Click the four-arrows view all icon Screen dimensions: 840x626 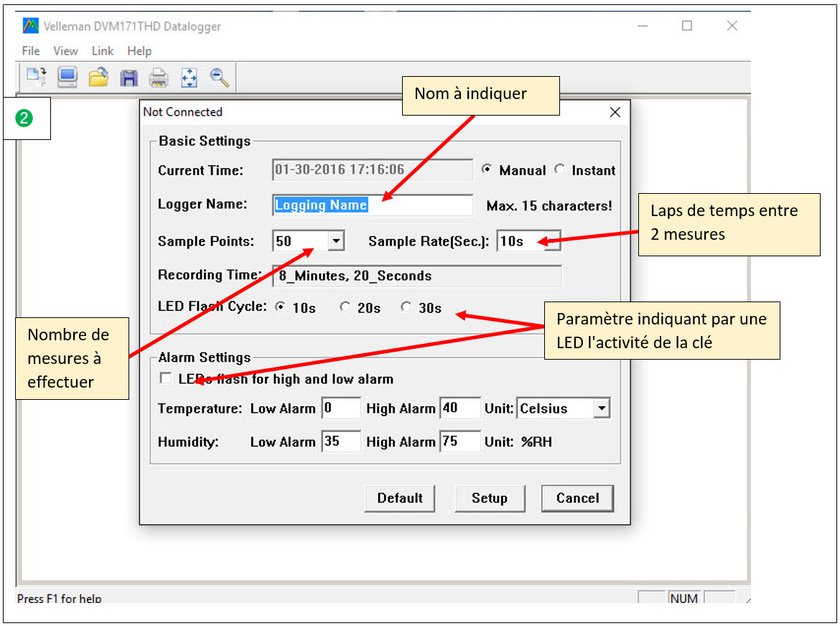tap(189, 78)
